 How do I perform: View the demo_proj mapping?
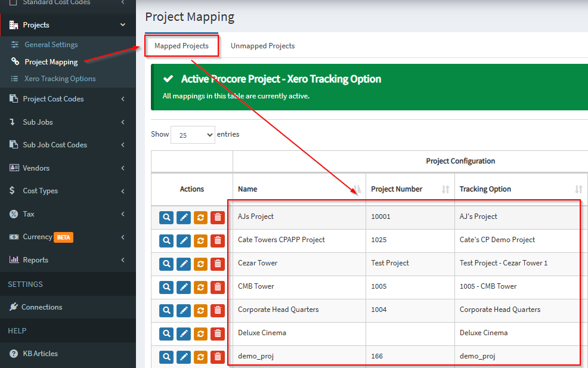[x=166, y=357]
